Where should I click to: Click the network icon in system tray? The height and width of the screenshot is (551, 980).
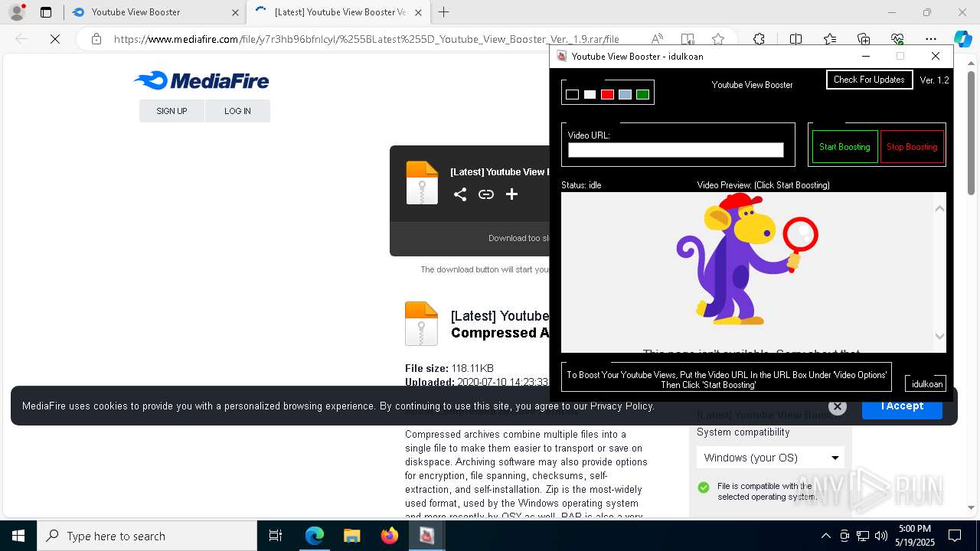click(x=863, y=536)
